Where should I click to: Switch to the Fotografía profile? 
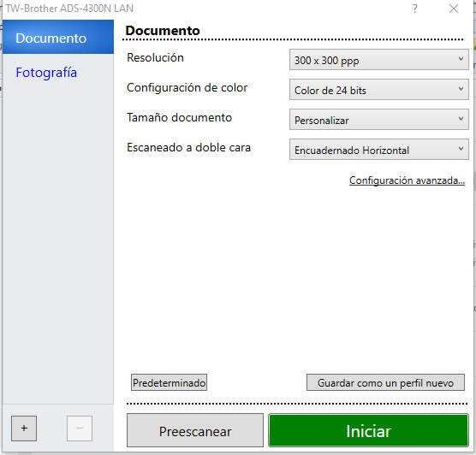[46, 73]
